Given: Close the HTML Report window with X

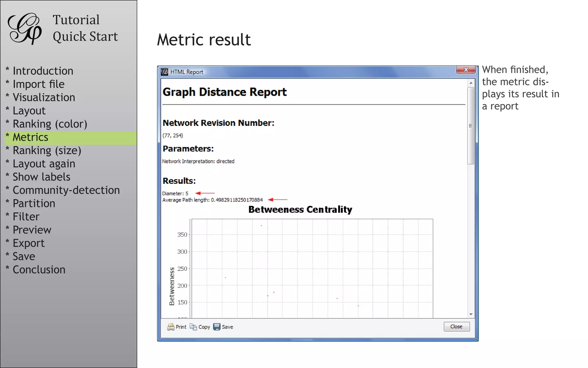Looking at the screenshot, I should pos(466,70).
